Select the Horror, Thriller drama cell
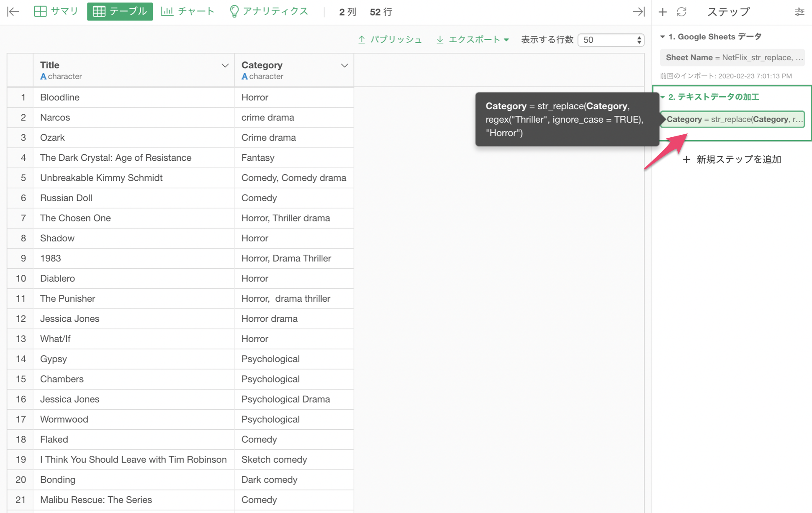 click(x=294, y=218)
